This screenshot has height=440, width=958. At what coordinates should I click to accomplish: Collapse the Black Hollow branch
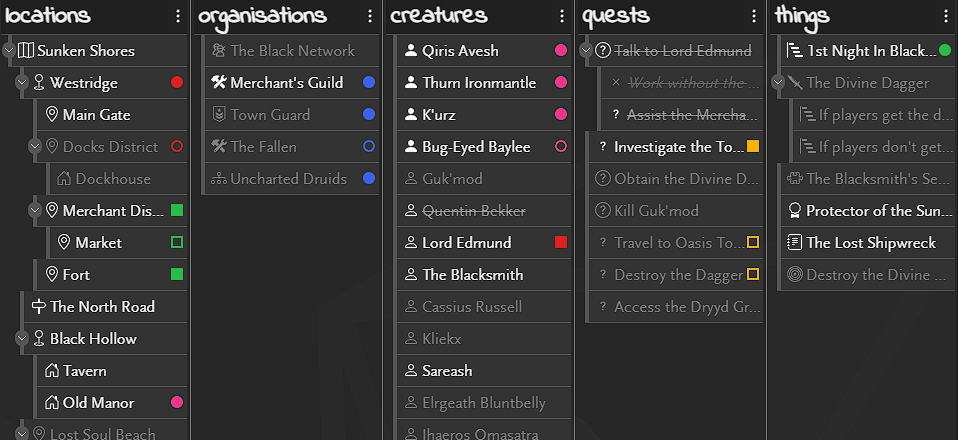point(23,339)
